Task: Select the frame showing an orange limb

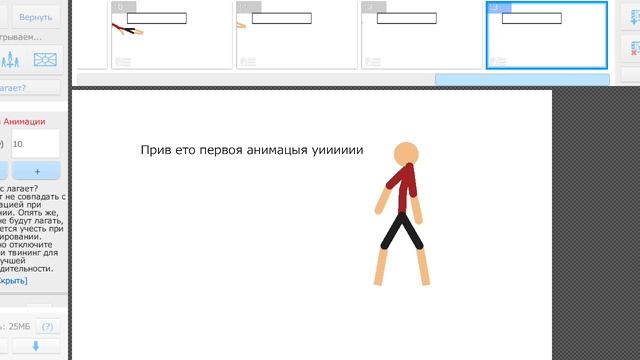Action: click(x=297, y=35)
